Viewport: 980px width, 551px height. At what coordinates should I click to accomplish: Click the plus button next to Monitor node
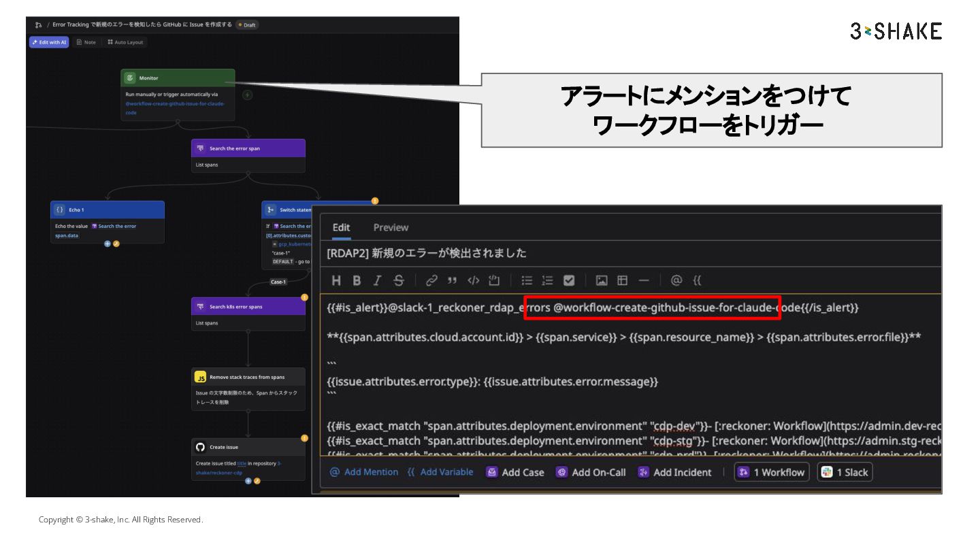[x=248, y=95]
